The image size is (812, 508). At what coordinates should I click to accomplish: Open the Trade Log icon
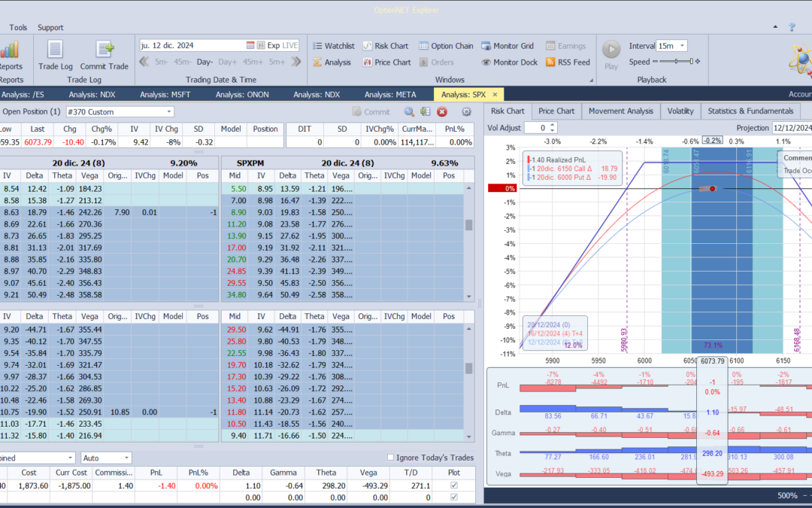[56, 55]
